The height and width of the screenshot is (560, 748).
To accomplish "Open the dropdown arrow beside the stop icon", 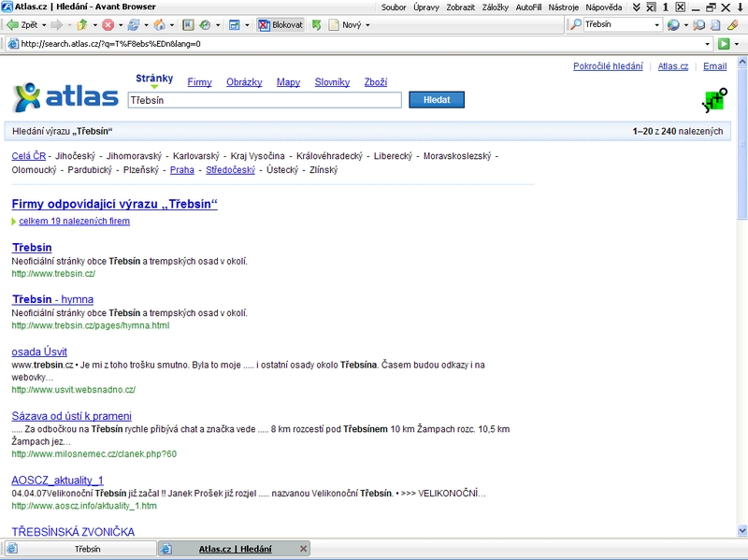I will tap(121, 25).
